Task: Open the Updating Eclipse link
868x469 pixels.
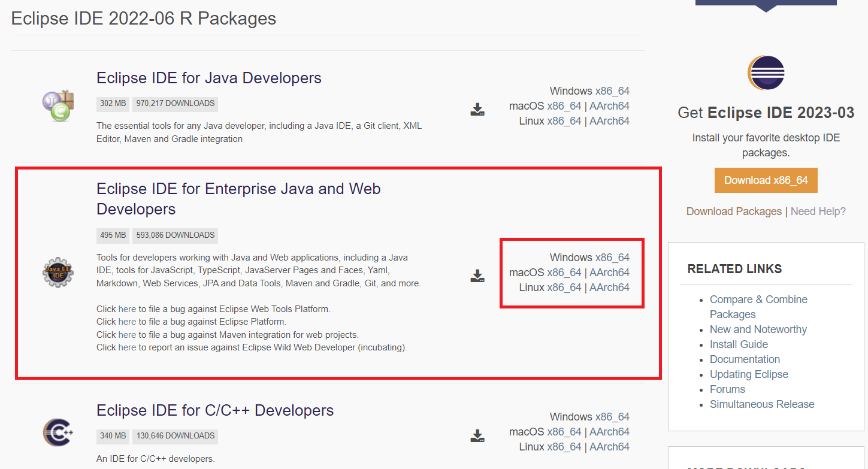Action: point(749,374)
